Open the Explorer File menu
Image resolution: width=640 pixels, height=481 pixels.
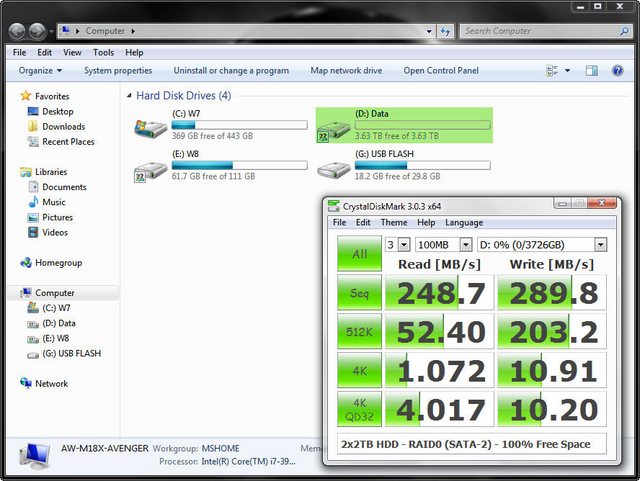pos(19,53)
